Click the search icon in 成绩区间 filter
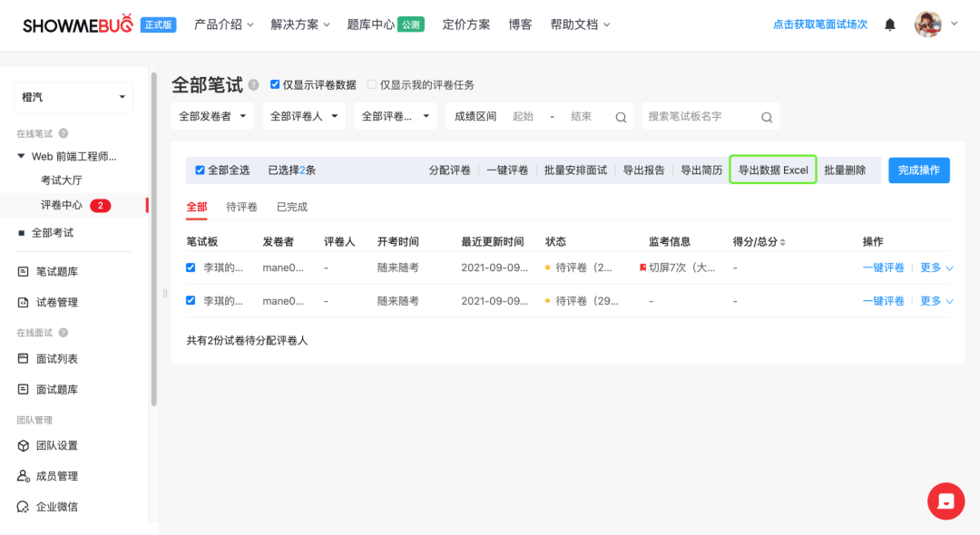This screenshot has height=535, width=980. (x=621, y=117)
